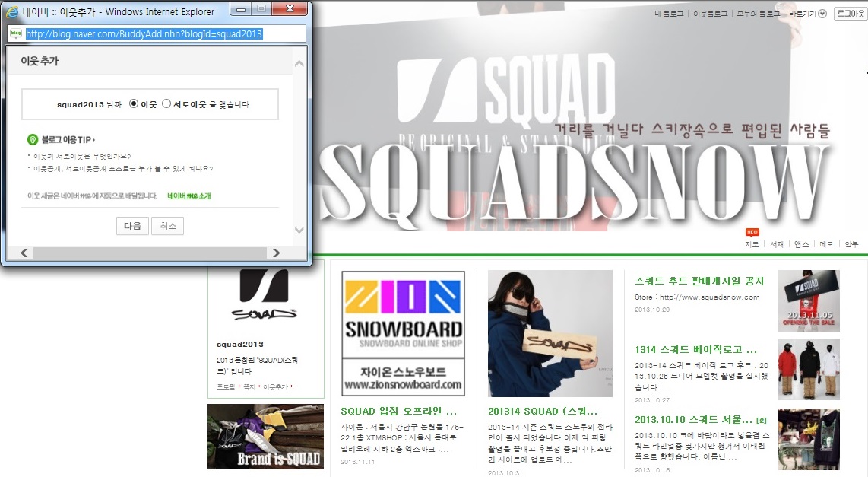The width and height of the screenshot is (868, 477).
Task: Open post 스쿼드 후드 판매개시일 공지
Action: click(x=699, y=281)
